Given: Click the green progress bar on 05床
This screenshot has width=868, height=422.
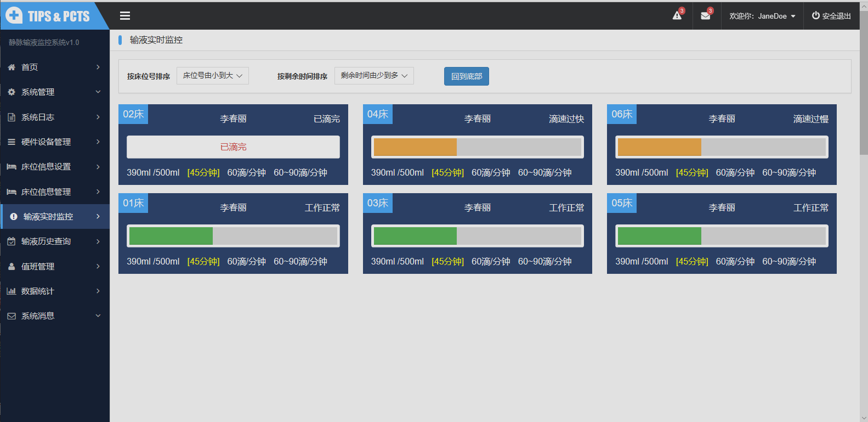Looking at the screenshot, I should 660,236.
